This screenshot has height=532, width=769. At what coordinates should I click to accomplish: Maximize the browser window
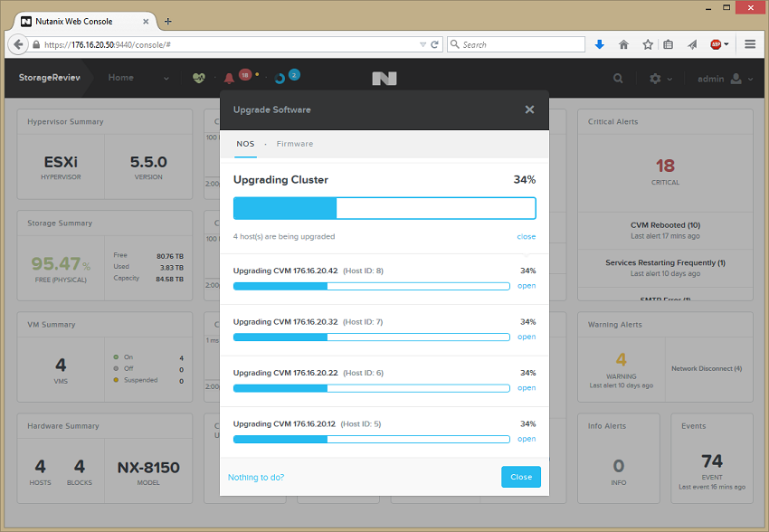tap(726, 8)
